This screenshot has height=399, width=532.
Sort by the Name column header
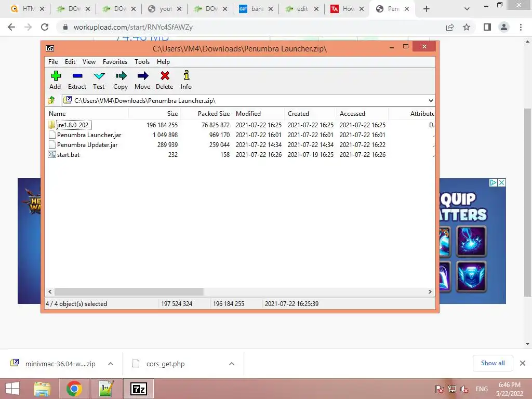click(87, 114)
